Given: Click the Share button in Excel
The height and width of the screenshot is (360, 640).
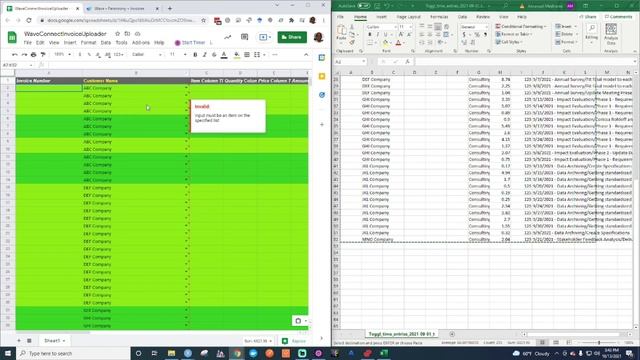Looking at the screenshot, I should 588,17.
